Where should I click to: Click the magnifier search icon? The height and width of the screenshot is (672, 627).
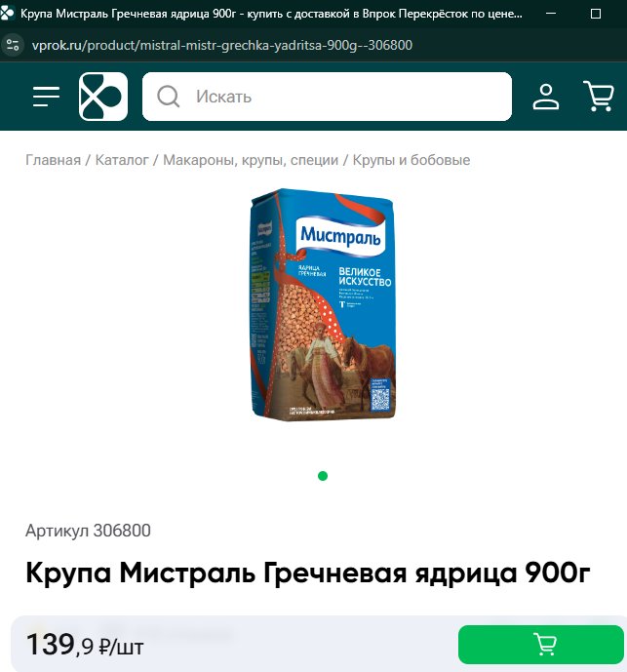[x=168, y=97]
